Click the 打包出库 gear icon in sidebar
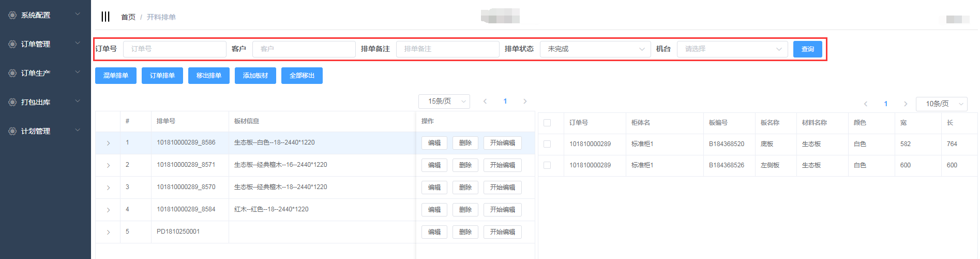The width and height of the screenshot is (980, 259). tap(12, 103)
